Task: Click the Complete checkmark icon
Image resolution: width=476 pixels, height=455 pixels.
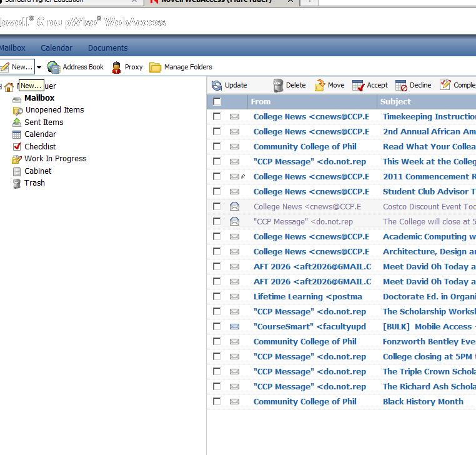Action: point(445,85)
